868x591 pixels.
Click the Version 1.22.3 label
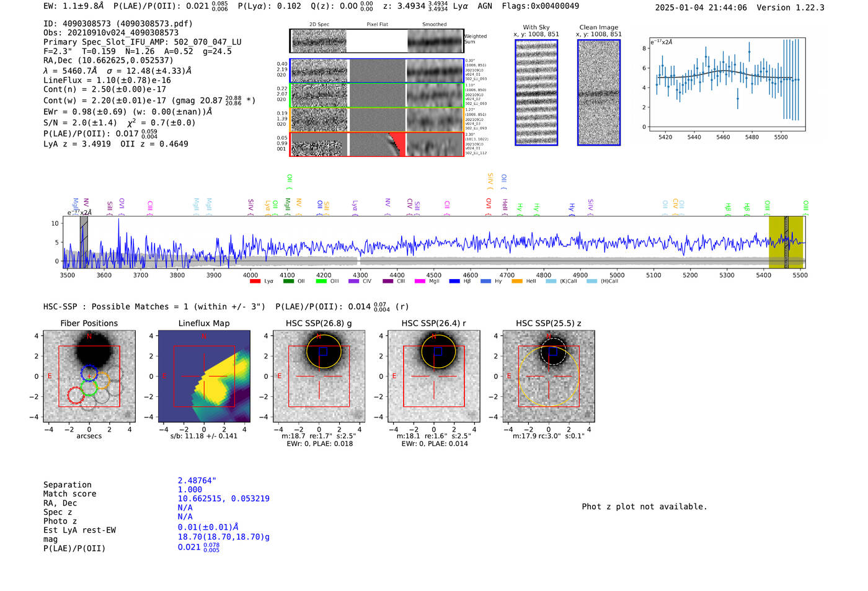pyautogui.click(x=790, y=7)
